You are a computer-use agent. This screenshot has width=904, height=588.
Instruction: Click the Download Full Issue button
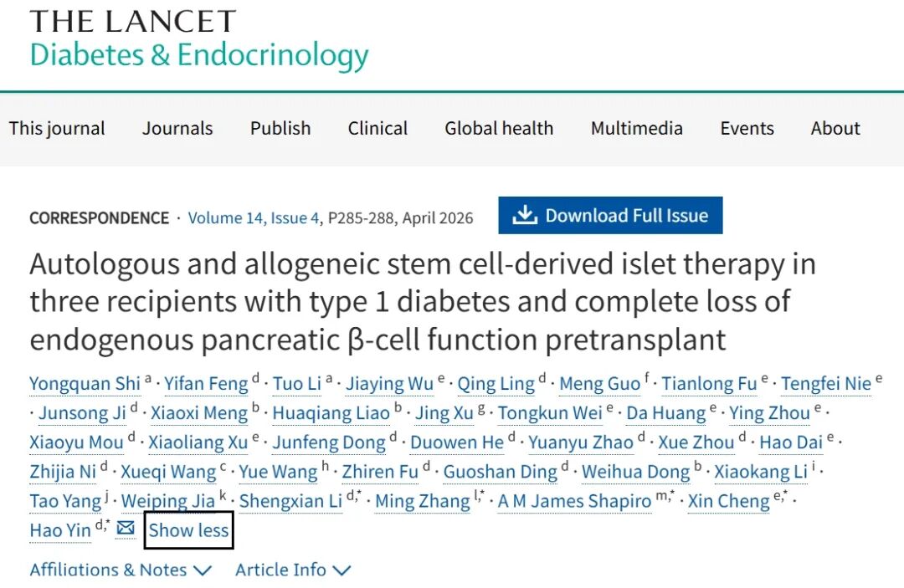(x=610, y=216)
